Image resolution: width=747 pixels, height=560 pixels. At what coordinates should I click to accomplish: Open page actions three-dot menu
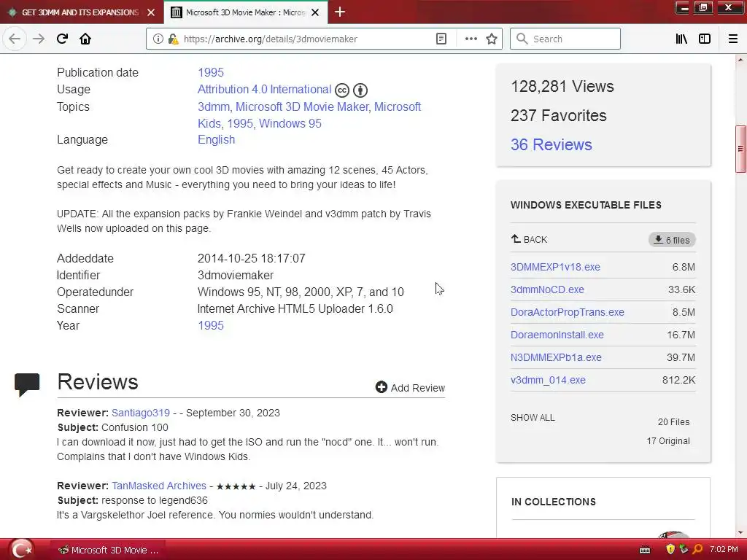click(471, 39)
